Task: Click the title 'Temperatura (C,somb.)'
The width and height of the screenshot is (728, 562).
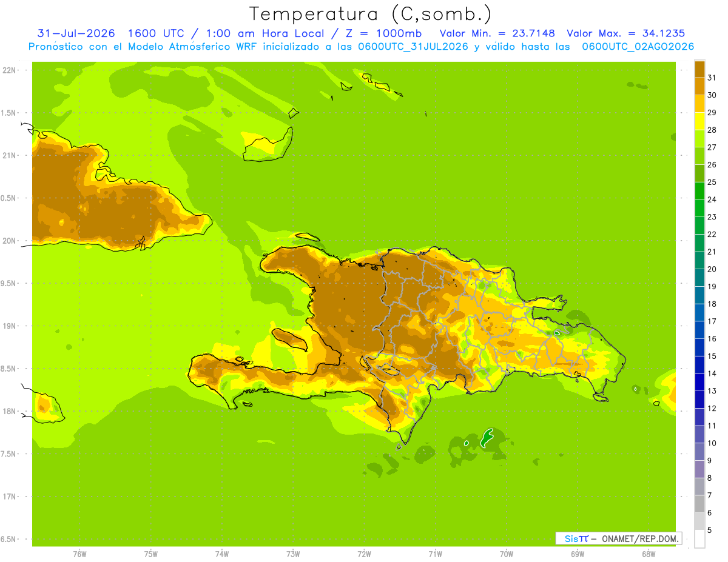Action: [370, 14]
